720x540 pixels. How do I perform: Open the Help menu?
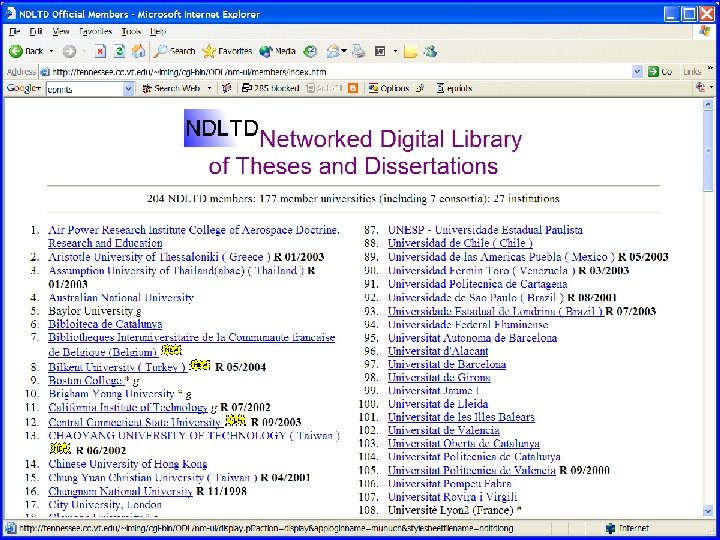coord(158,31)
